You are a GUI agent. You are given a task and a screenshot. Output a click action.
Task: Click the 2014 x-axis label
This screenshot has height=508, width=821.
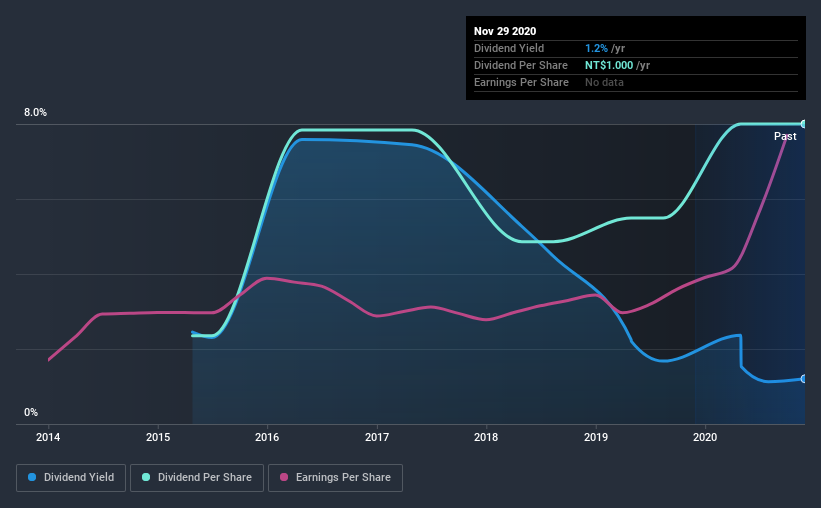[x=48, y=437]
